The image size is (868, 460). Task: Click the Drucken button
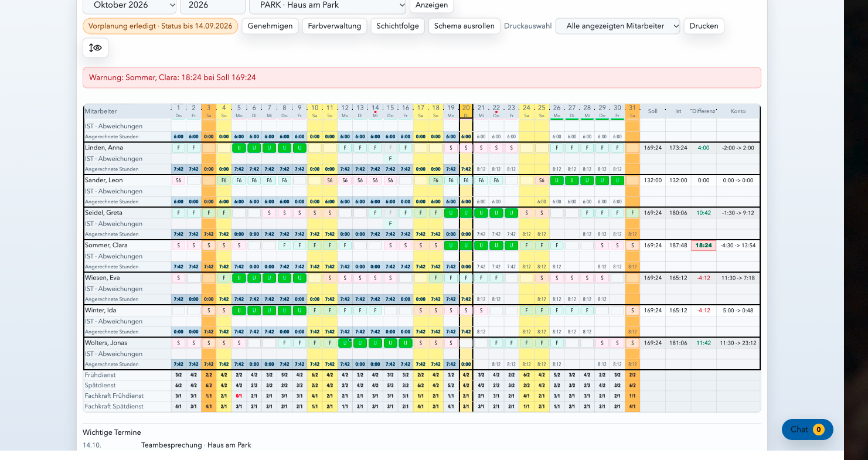[x=704, y=26]
